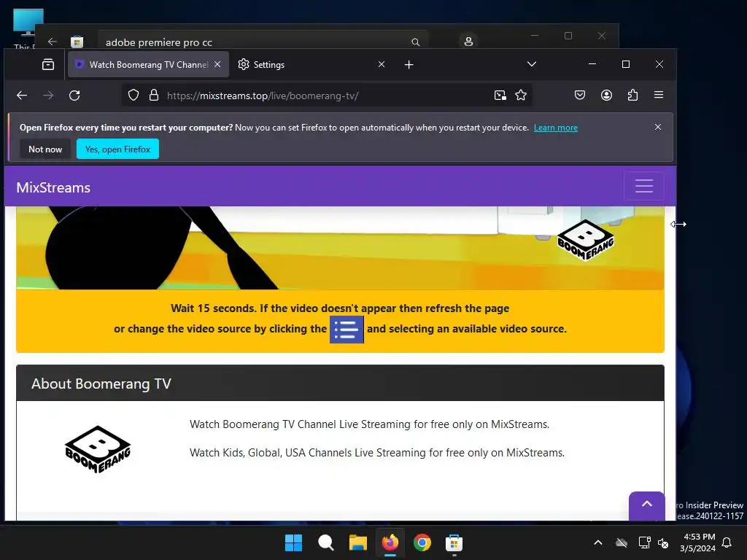Open profile icon in Microsoft Store window

(x=468, y=41)
